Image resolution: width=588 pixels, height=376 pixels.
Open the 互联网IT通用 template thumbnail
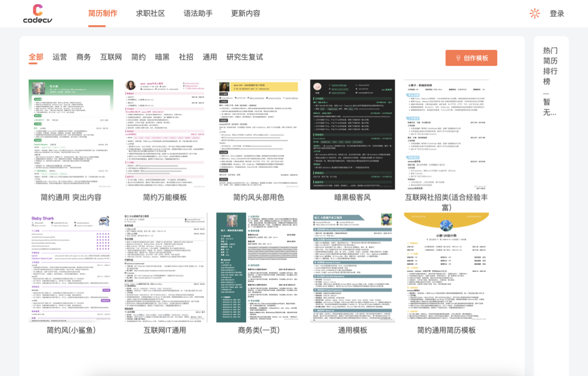tap(165, 267)
